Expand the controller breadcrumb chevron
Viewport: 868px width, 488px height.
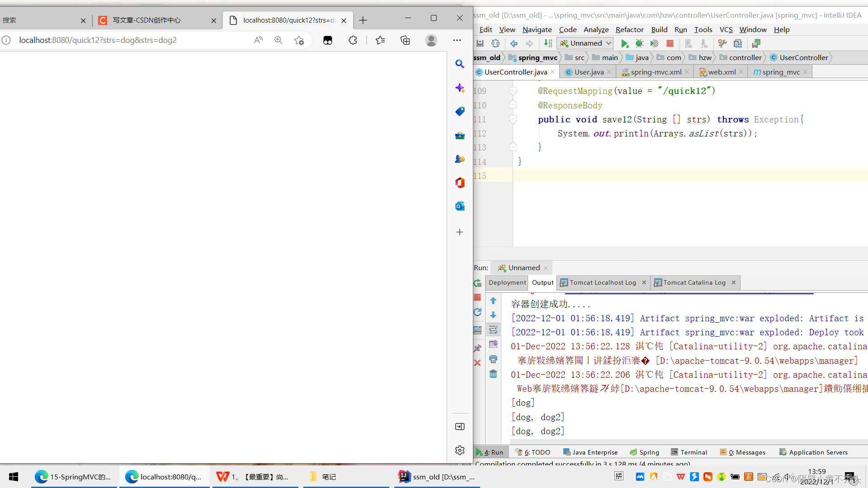pos(764,57)
